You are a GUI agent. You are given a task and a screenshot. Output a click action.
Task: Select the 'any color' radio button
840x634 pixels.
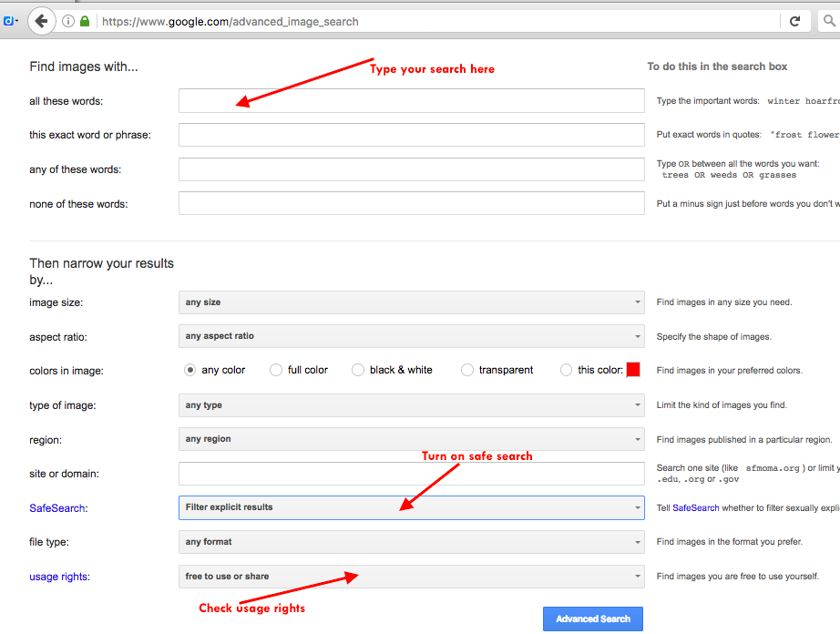(x=190, y=370)
